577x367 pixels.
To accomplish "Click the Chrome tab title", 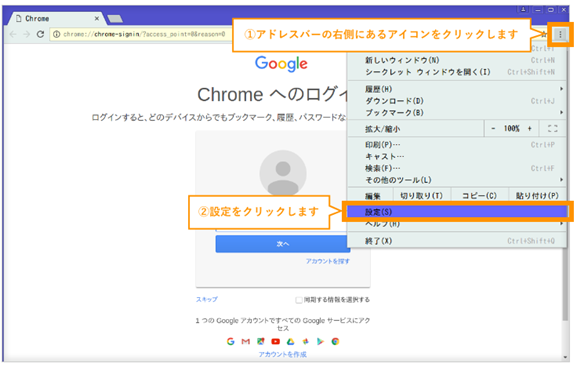I will click(37, 18).
